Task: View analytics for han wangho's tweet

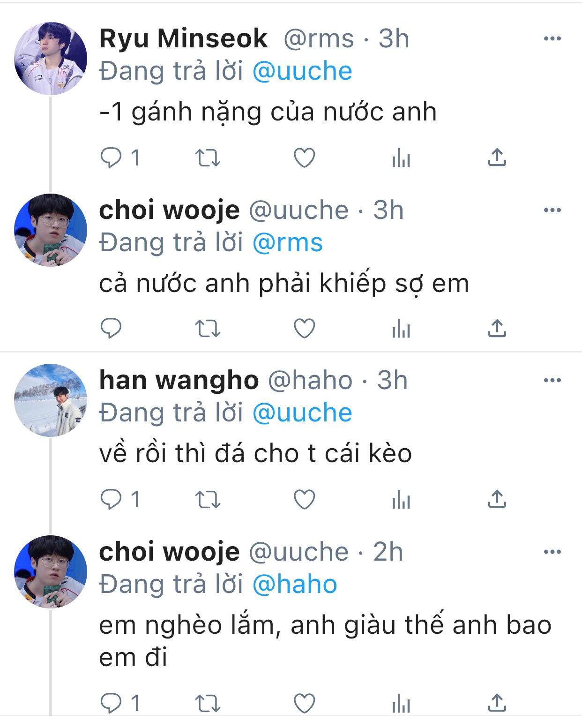Action: 401,499
